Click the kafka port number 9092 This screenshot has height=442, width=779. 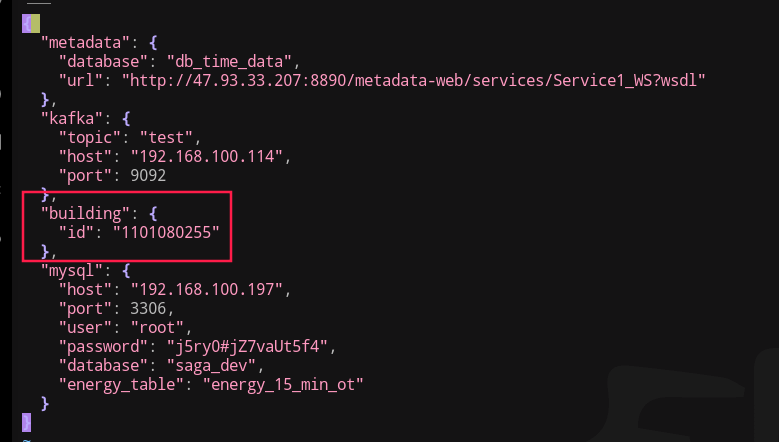[141, 175]
